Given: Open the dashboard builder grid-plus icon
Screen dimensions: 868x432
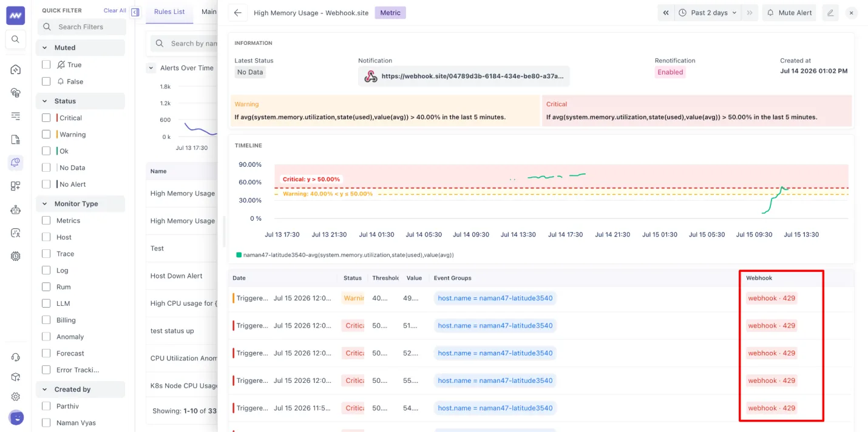Looking at the screenshot, I should click(16, 186).
